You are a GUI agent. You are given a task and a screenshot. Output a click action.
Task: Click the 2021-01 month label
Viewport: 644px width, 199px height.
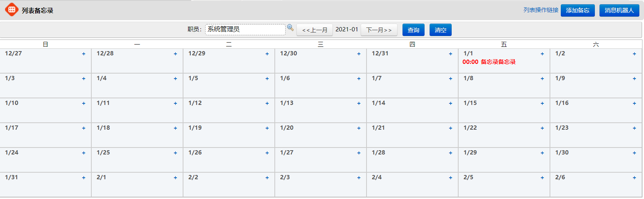(347, 29)
